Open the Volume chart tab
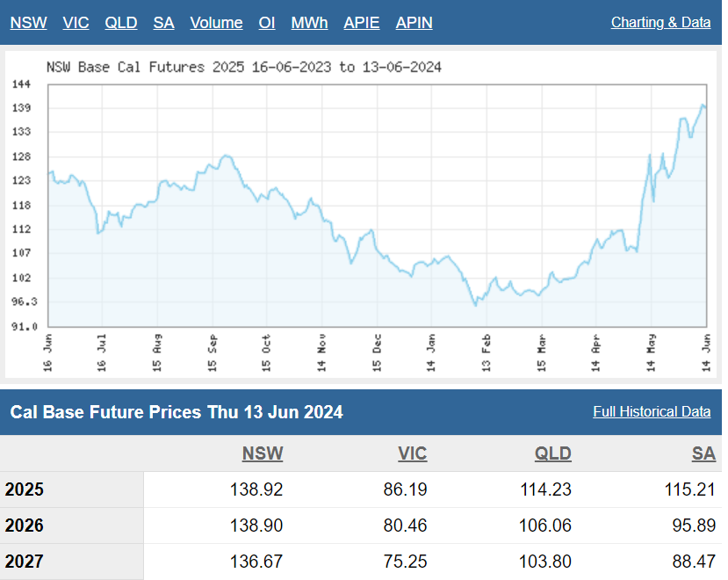Screen dimensions: 728x580 pyautogui.click(x=216, y=23)
